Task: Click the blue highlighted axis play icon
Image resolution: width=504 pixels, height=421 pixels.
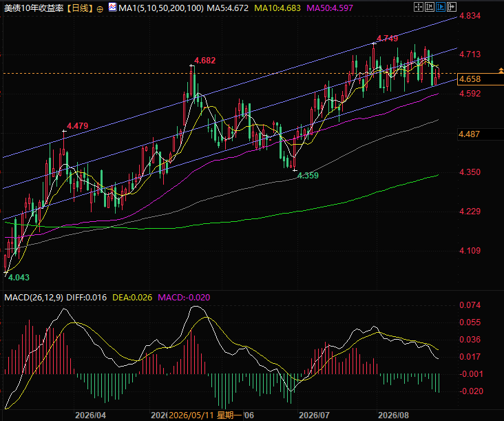Action: click(x=441, y=7)
